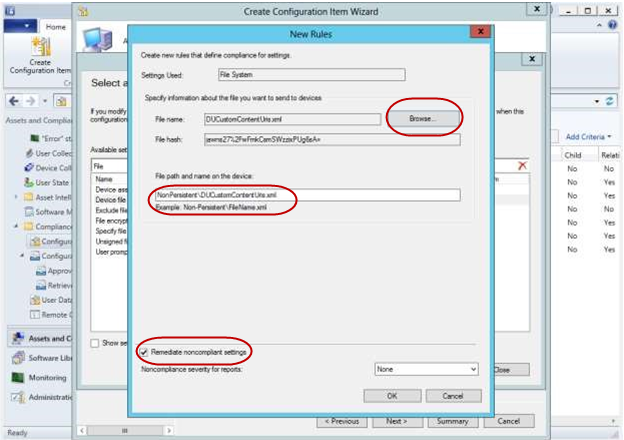
Task: Switch to Software Library workspace
Action: 40,358
